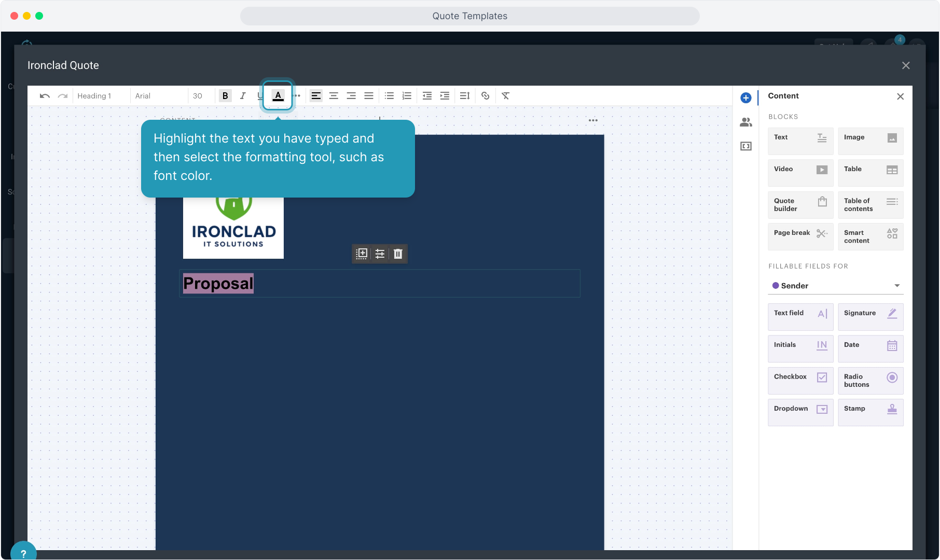Click the add-block icon on block toolbar

362,254
